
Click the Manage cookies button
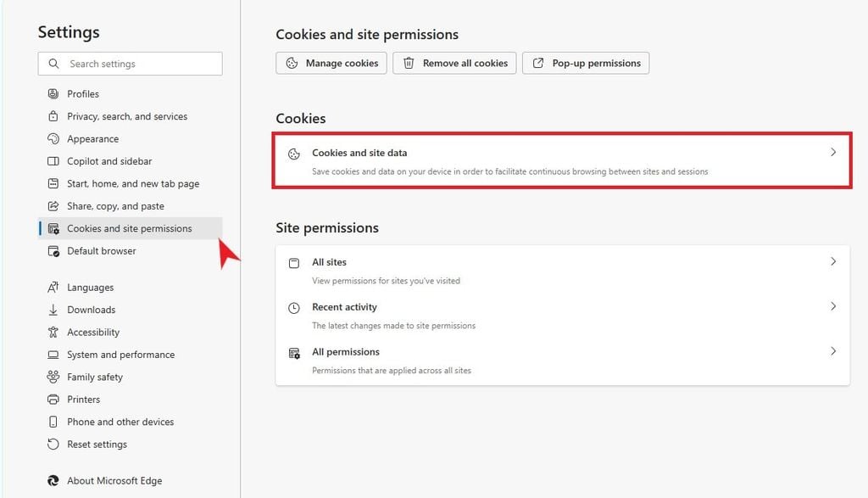[x=331, y=63]
